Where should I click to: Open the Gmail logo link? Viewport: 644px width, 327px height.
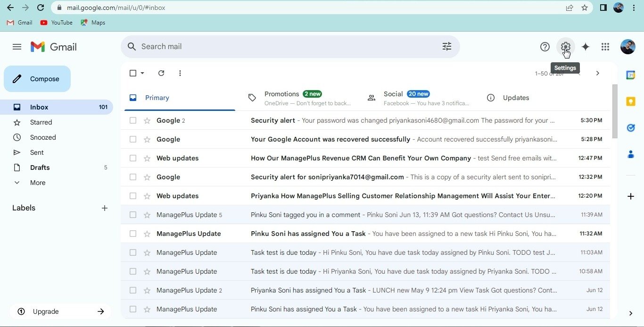[53, 47]
